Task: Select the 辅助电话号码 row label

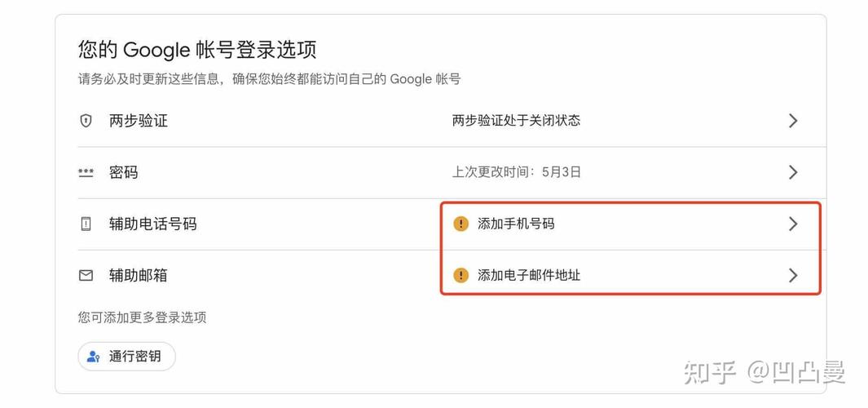Action: 152,224
